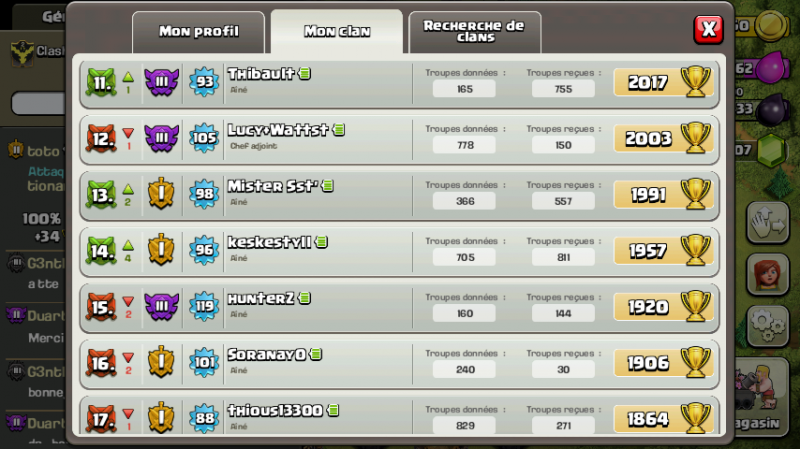The height and width of the screenshot is (449, 800).
Task: Select thious13300's member row
Action: [399, 416]
